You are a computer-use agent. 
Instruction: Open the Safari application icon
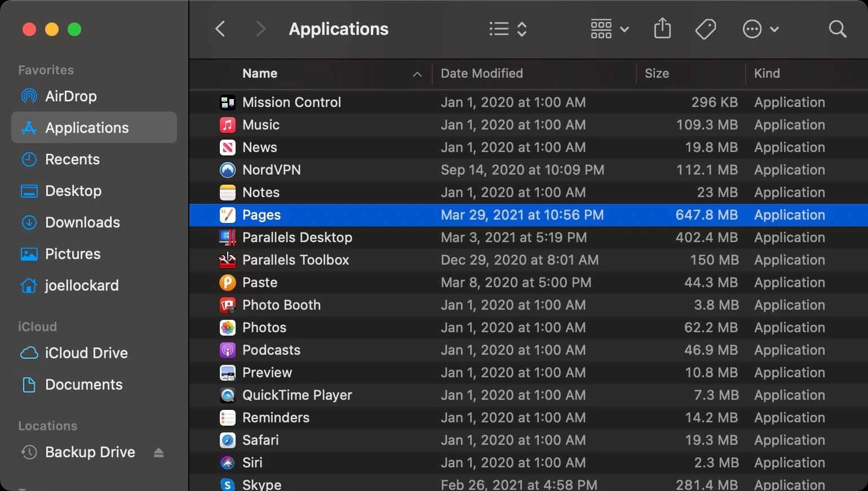coord(227,440)
